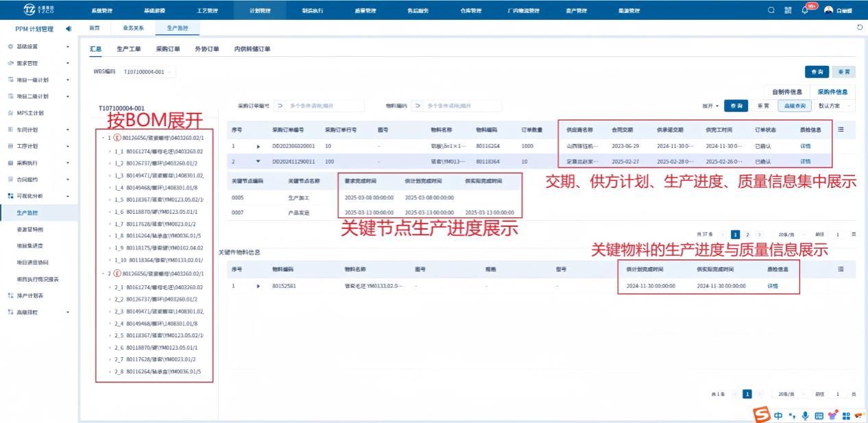Expand purchase order row DD202306020001
This screenshot has height=423, width=868.
pyautogui.click(x=258, y=146)
